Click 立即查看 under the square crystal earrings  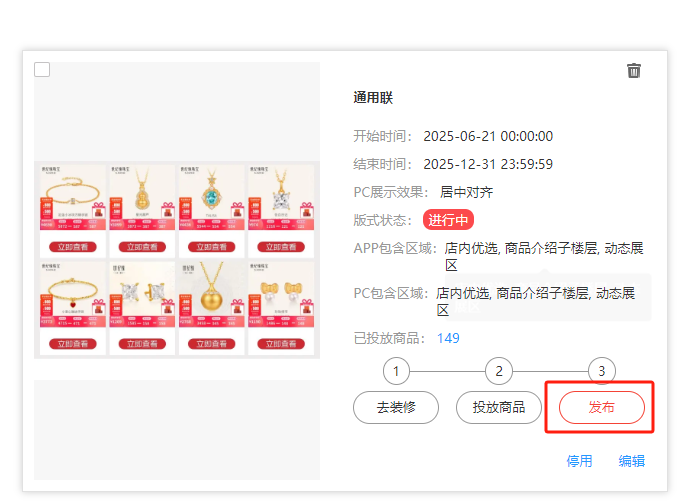pyautogui.click(x=142, y=344)
